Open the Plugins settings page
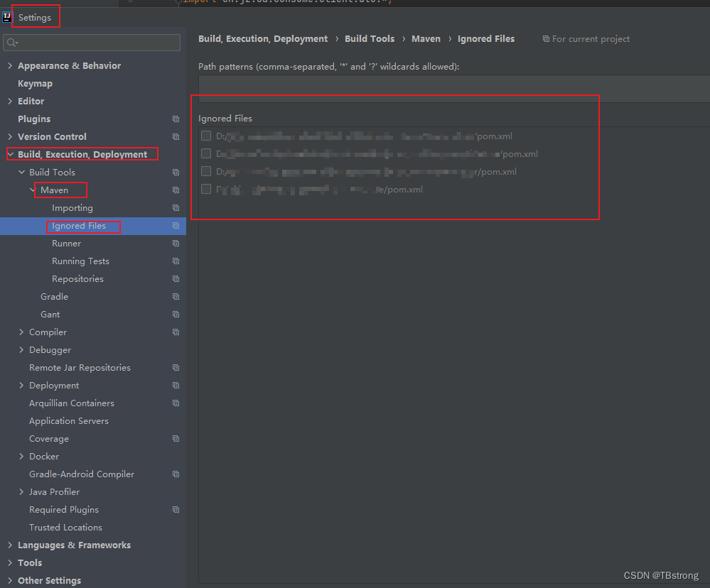 [x=34, y=119]
